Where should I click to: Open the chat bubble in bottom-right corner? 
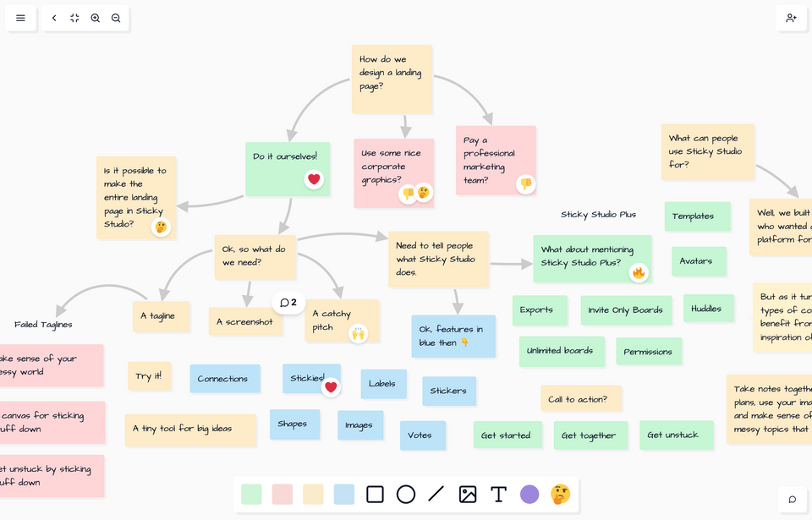[792, 500]
